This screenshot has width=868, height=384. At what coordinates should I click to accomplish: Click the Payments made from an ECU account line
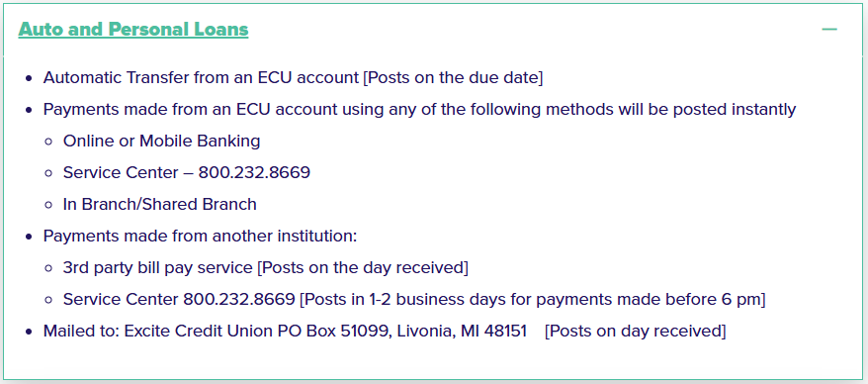[419, 109]
